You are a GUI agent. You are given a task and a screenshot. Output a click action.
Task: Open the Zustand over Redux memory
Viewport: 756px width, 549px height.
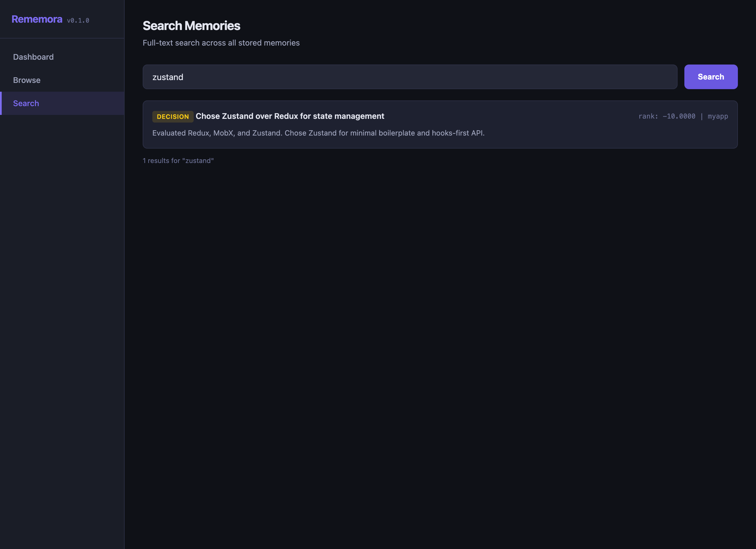290,116
